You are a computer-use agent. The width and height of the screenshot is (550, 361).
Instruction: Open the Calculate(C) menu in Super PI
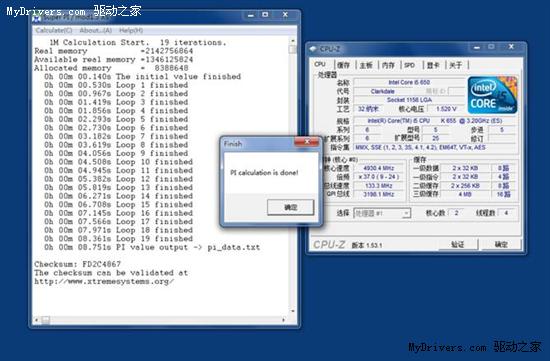pos(54,31)
